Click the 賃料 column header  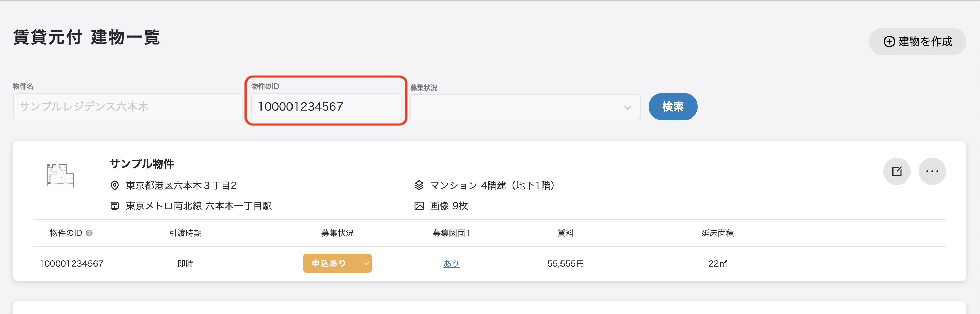(x=565, y=233)
